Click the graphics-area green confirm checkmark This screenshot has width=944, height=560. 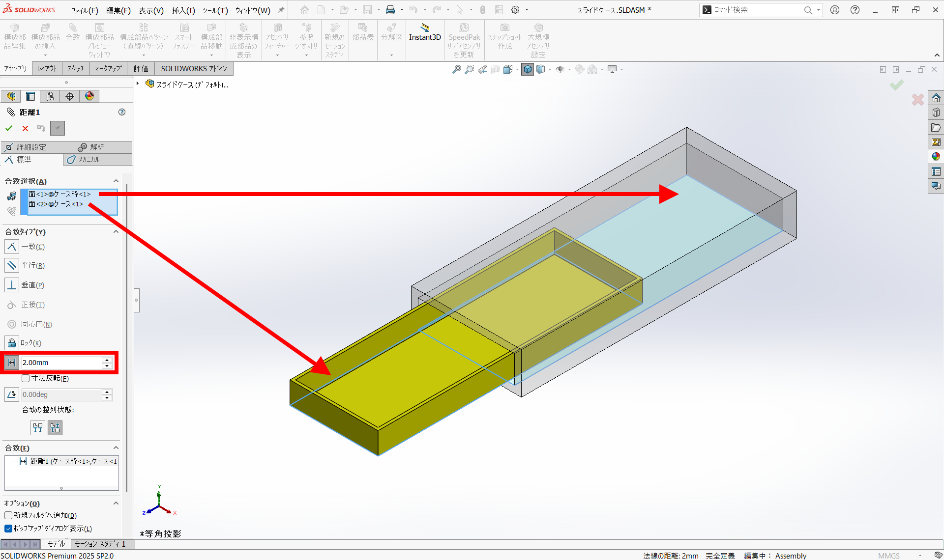tap(897, 85)
